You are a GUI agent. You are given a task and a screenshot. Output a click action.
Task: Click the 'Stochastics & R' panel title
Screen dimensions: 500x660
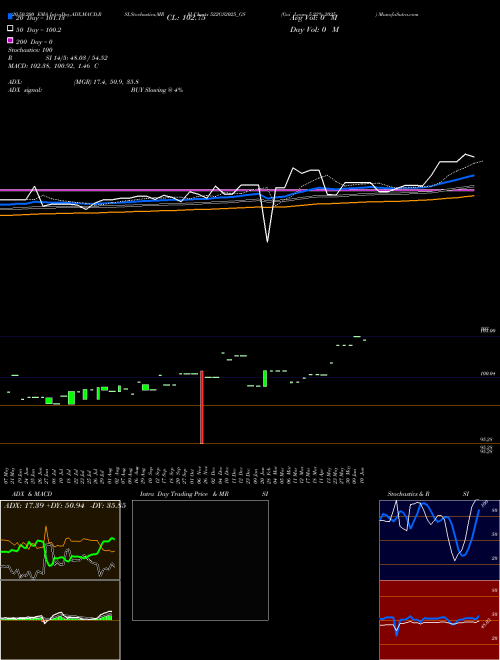point(408,494)
